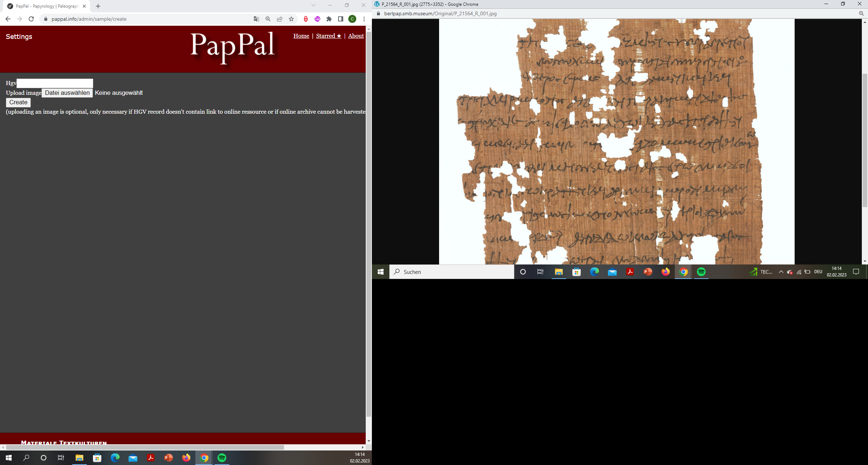Click the zoom icon in image window address bar
The width and height of the screenshot is (868, 465).
(861, 13)
